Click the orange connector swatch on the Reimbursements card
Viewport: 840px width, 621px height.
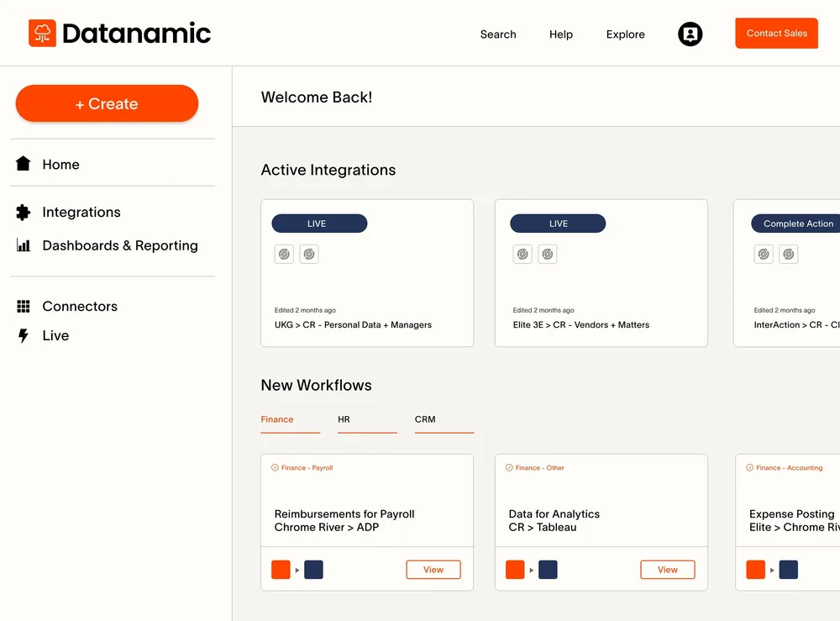pos(281,569)
